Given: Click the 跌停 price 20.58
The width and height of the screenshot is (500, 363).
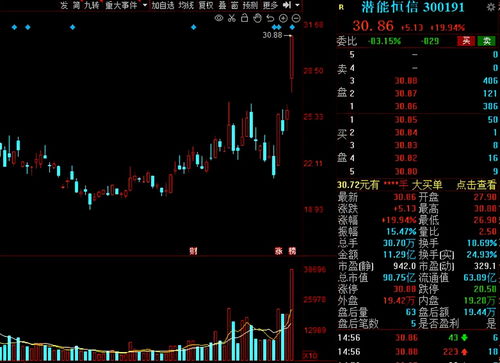Looking at the screenshot, I should click(485, 289).
